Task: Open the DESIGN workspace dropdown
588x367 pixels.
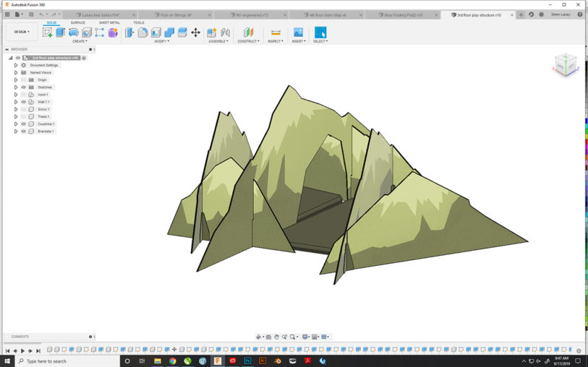Action: click(x=22, y=32)
